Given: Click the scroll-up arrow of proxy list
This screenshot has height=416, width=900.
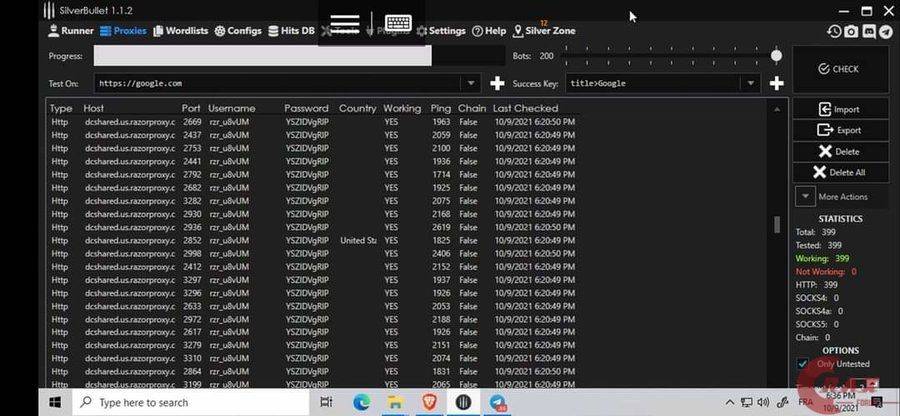Looking at the screenshot, I should pyautogui.click(x=777, y=109).
